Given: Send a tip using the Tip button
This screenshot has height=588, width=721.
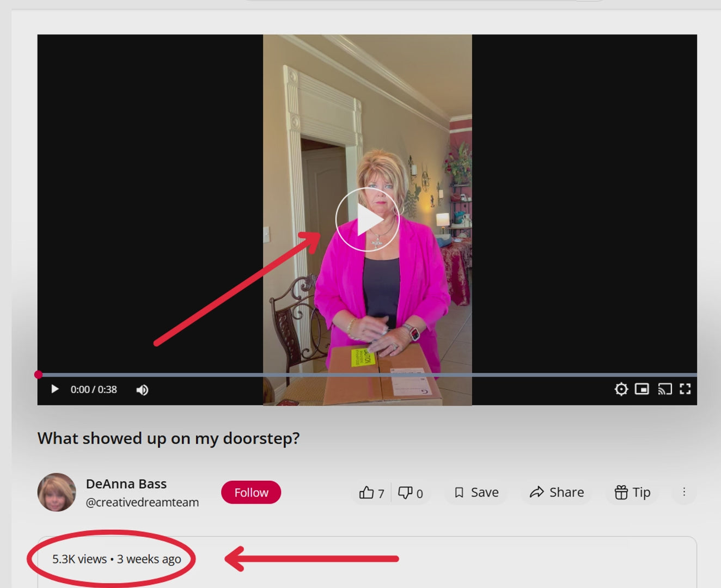Looking at the screenshot, I should click(x=632, y=493).
